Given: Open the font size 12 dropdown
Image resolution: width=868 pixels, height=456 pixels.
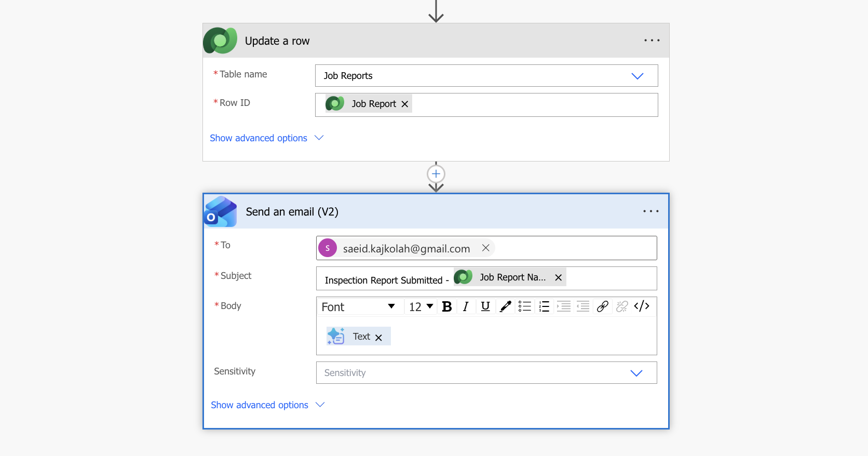Looking at the screenshot, I should (421, 307).
